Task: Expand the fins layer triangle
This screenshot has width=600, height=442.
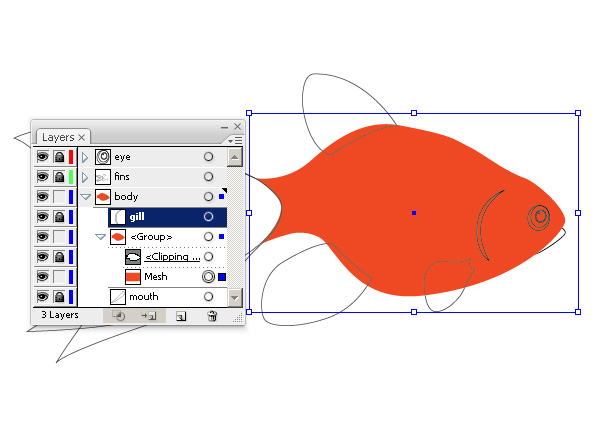Action: click(x=85, y=177)
